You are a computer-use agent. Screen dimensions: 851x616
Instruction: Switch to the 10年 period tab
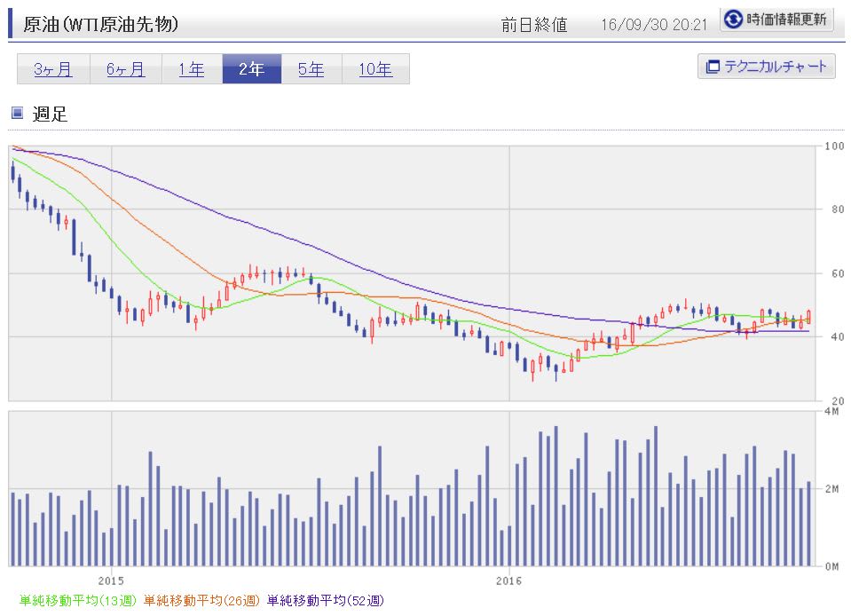[375, 69]
